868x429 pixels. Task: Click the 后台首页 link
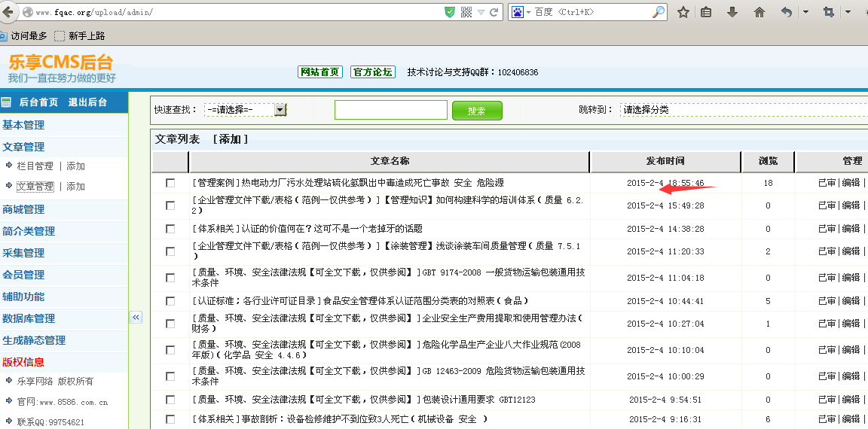[38, 102]
